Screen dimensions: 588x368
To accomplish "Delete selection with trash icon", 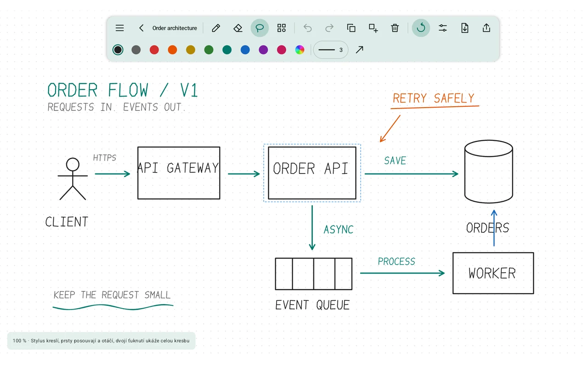I will click(x=395, y=28).
